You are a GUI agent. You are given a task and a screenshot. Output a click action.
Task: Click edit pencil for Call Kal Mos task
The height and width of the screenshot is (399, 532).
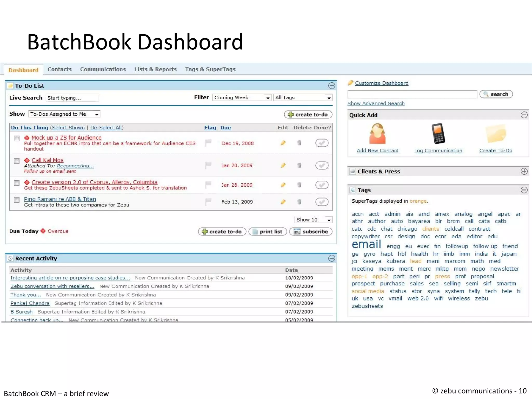(283, 165)
